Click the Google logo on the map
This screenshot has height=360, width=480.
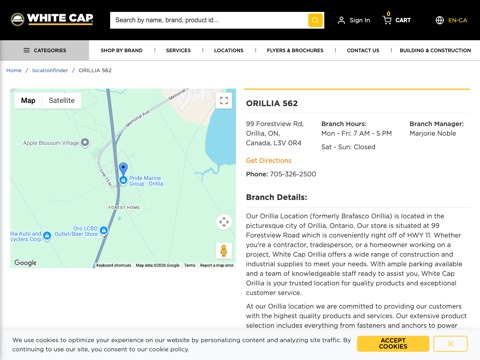(x=25, y=263)
